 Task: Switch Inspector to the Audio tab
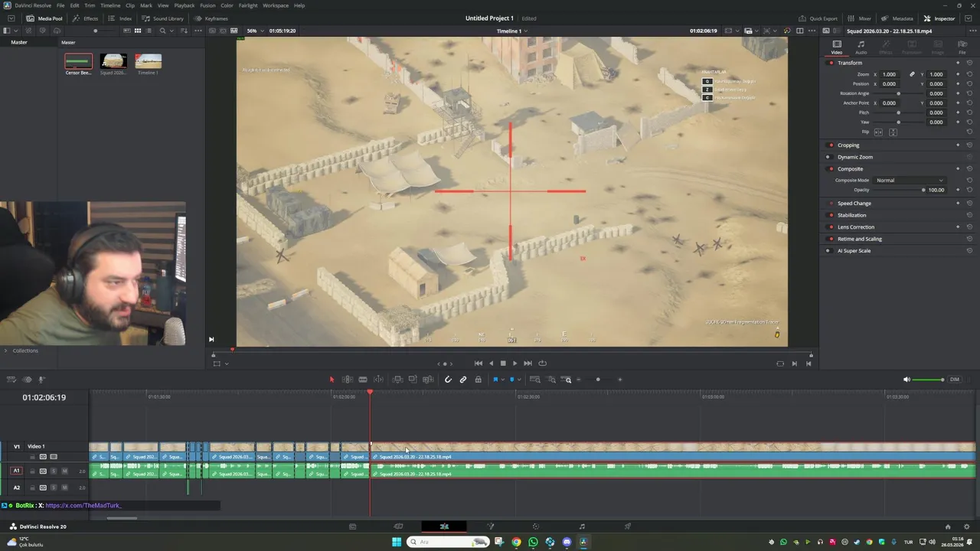pos(861,47)
